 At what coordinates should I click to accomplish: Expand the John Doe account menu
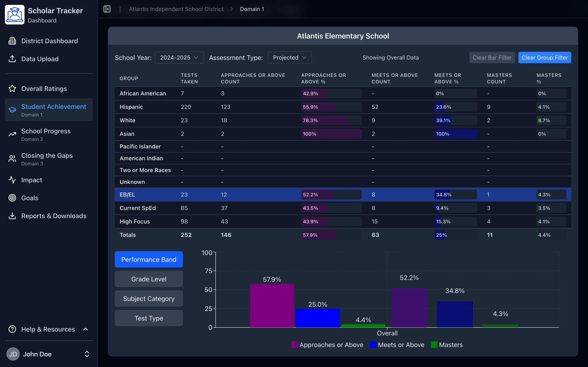87,354
